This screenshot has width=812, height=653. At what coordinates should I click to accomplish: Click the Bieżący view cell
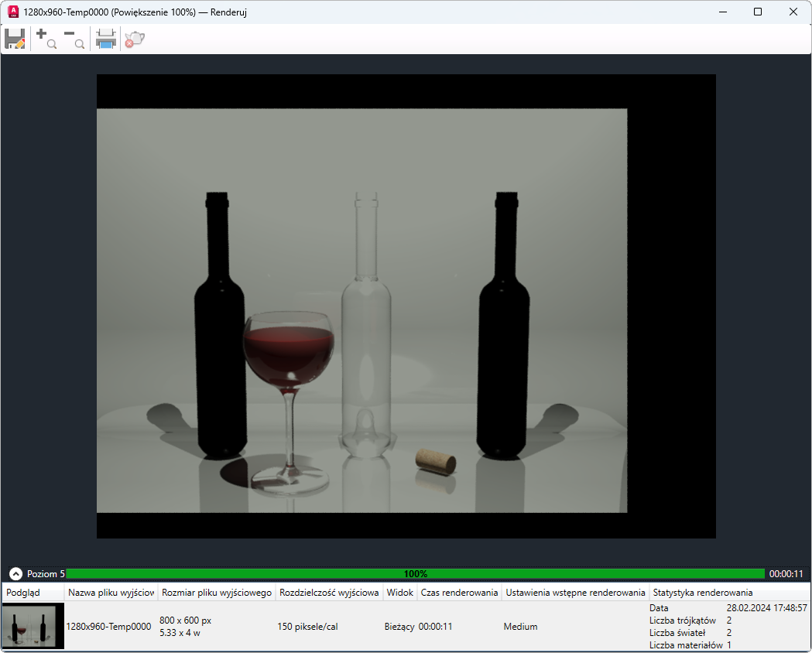pos(399,626)
